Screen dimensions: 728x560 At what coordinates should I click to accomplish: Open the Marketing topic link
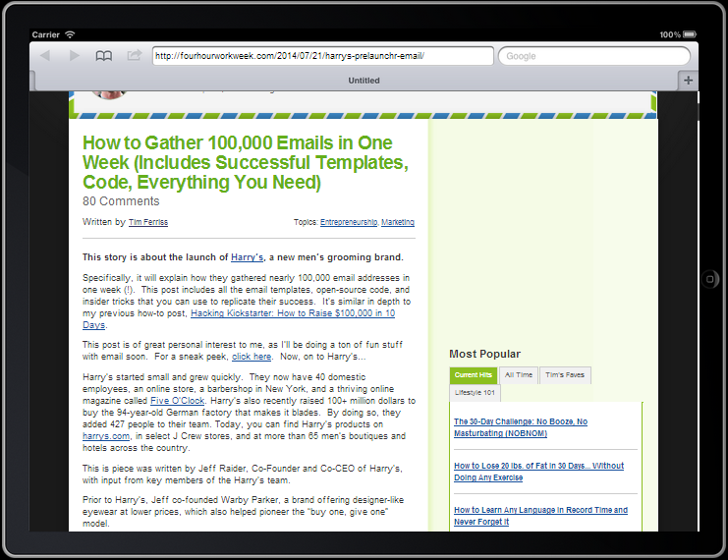point(398,222)
